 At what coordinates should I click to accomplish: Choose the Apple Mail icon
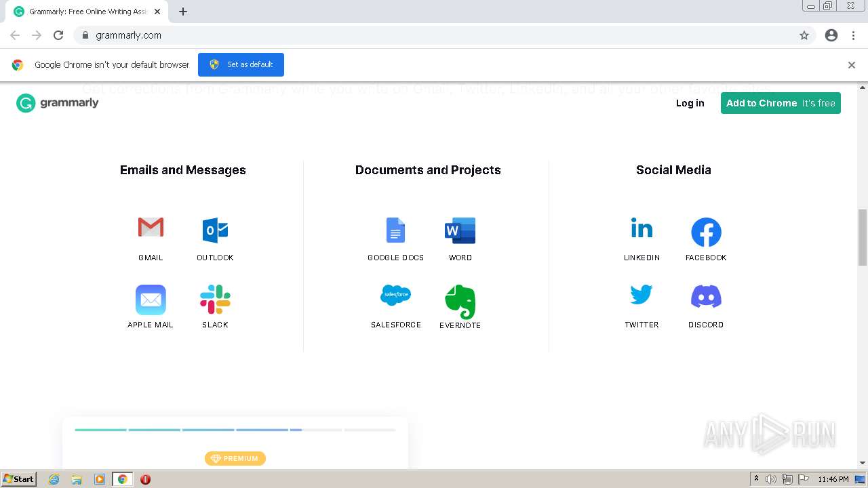(151, 300)
